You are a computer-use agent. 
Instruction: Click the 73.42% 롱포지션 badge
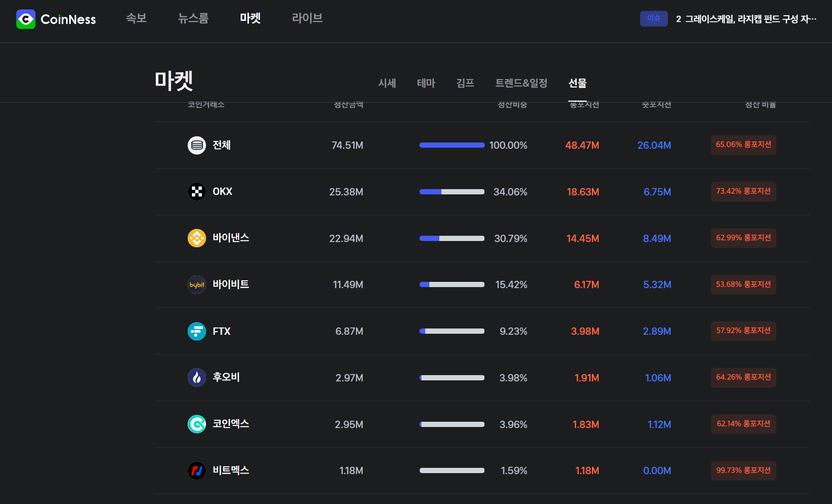point(743,192)
